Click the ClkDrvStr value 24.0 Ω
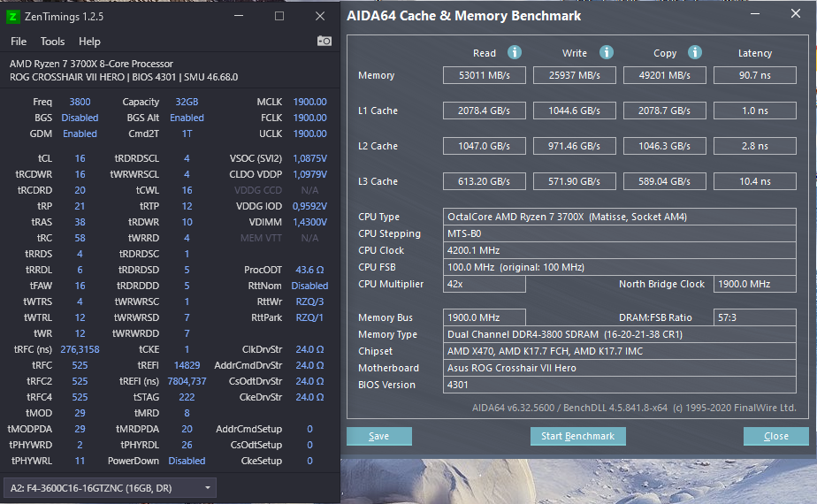The width and height of the screenshot is (817, 504). click(309, 349)
